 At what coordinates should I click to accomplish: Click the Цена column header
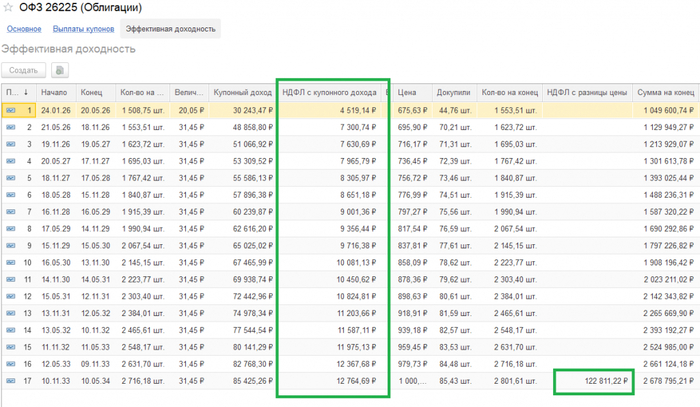coord(407,92)
